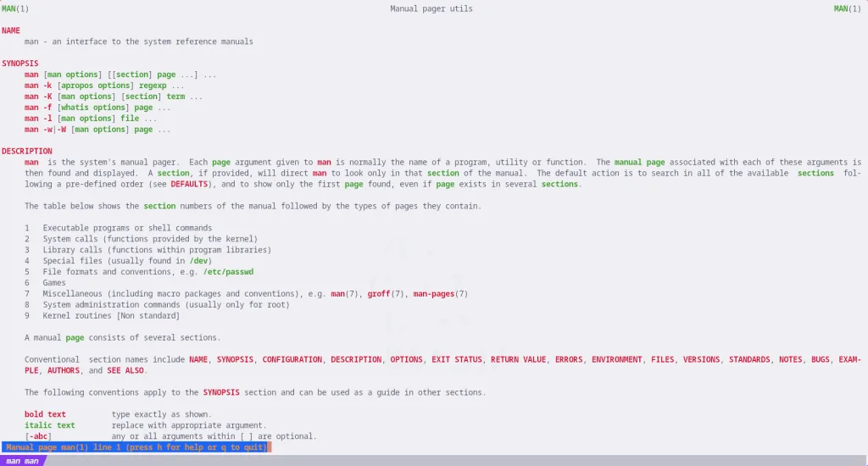Click the synopsis line "man -l [man options] file"
The width and height of the screenshot is (868, 466).
pos(91,119)
